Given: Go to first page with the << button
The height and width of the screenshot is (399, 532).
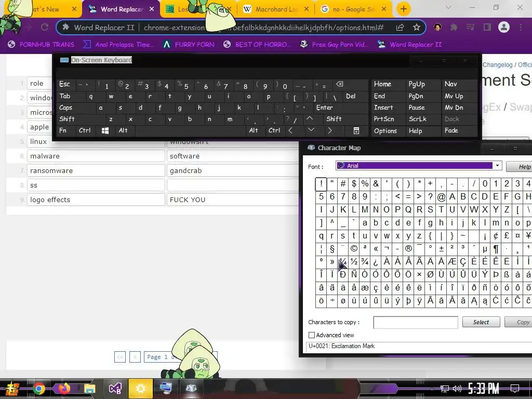Looking at the screenshot, I should (120, 357).
